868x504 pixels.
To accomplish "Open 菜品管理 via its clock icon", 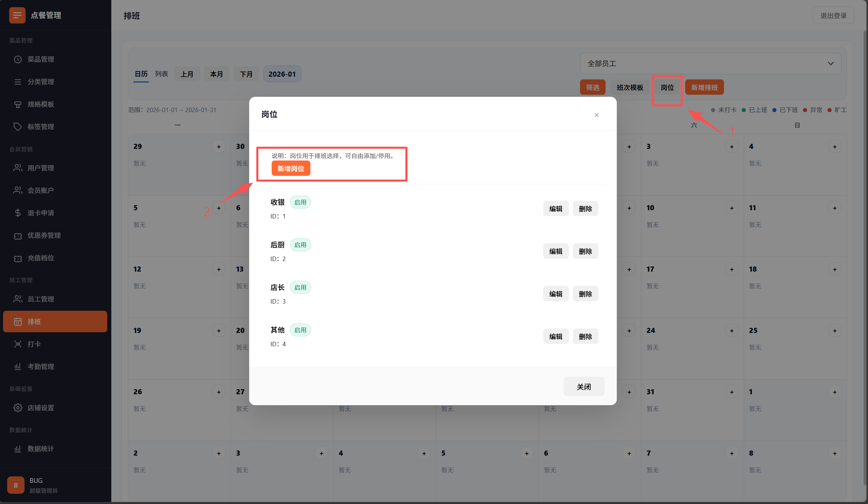I will (x=18, y=59).
